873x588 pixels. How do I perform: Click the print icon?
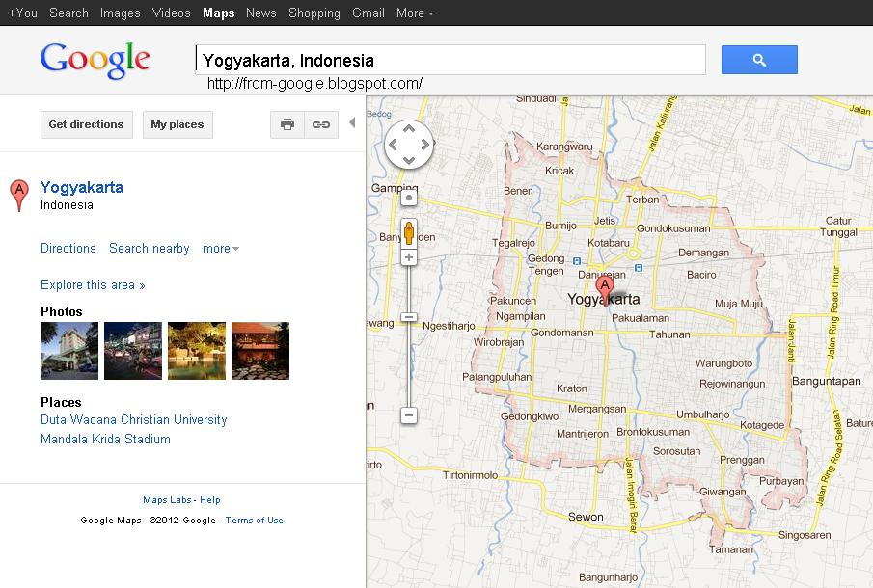coord(287,124)
